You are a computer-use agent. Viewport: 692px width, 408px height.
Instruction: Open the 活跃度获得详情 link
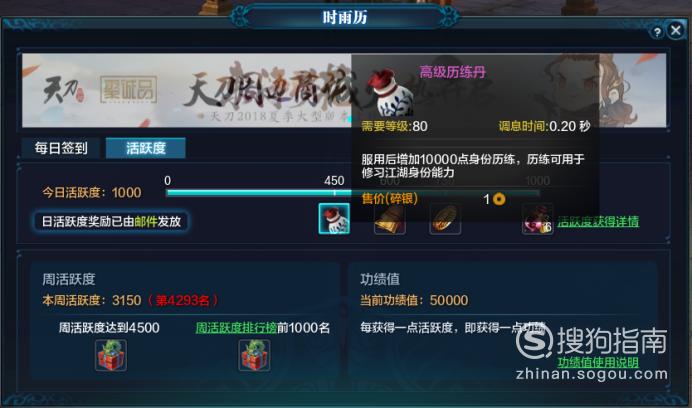[x=598, y=221]
